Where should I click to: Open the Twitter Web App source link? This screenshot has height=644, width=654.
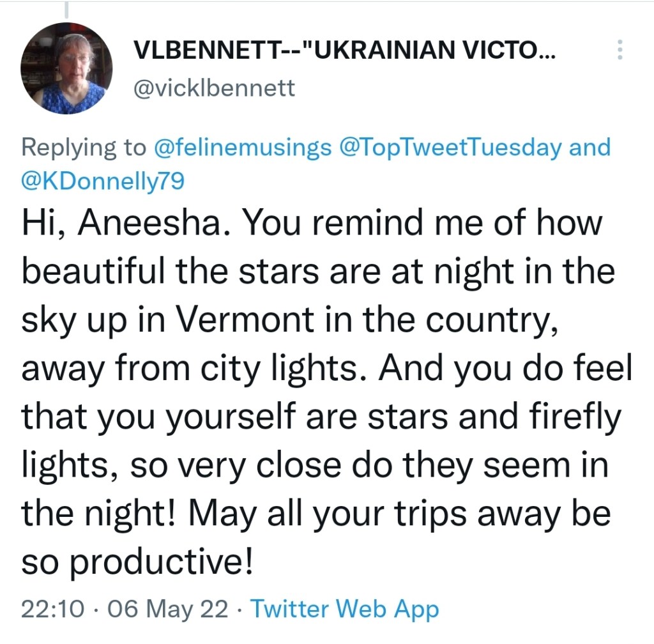pos(344,609)
